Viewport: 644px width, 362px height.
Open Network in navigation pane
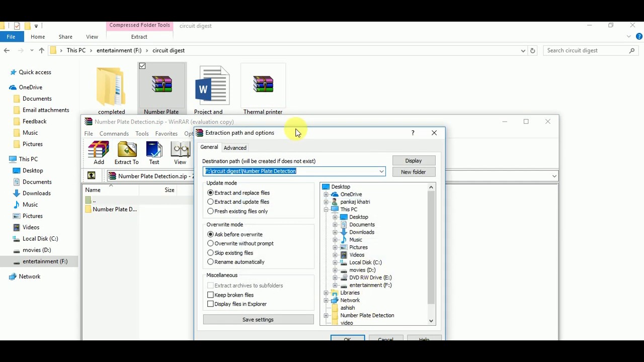pos(29,277)
